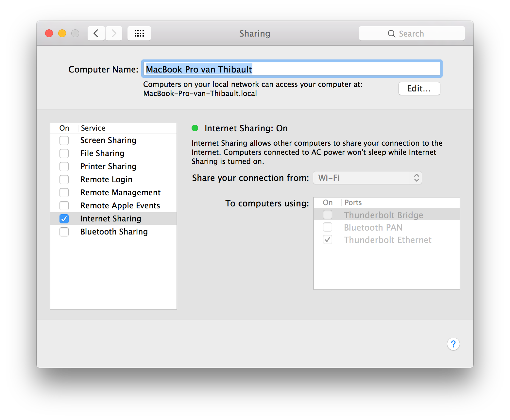Minimize the Sharing window with yellow button
The width and height of the screenshot is (510, 420).
tap(62, 33)
